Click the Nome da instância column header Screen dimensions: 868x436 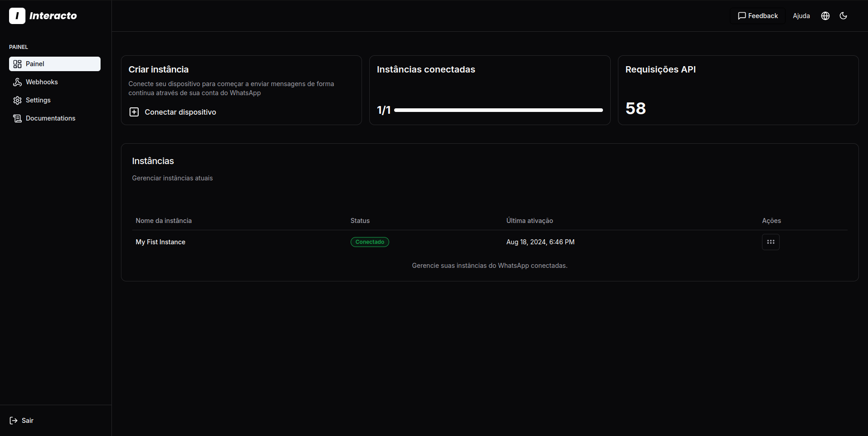(x=164, y=221)
